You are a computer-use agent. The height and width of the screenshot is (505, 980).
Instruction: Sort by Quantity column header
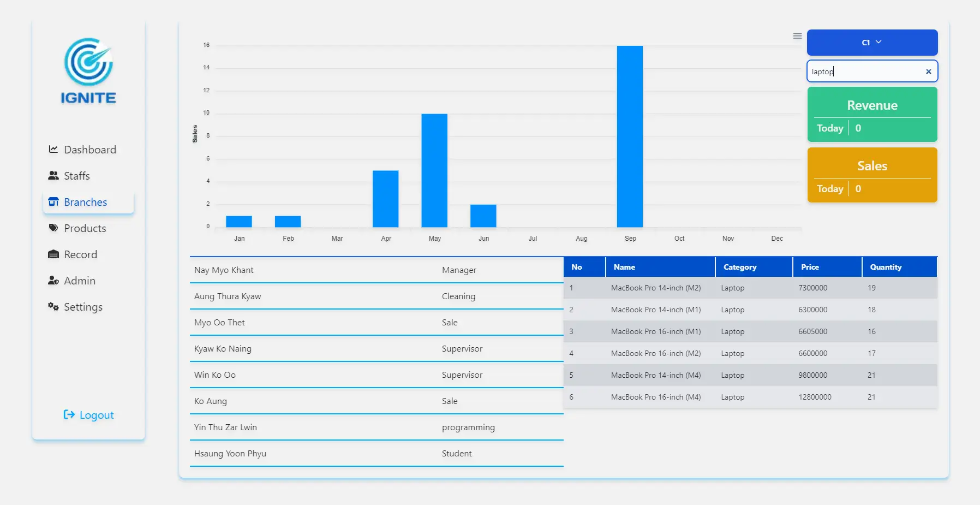click(886, 267)
